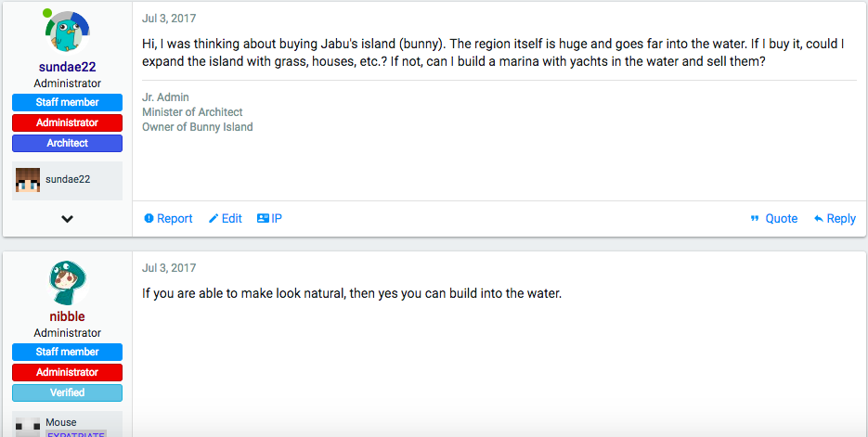This screenshot has width=868, height=437.
Task: Click the Quote marks icon
Action: 755,219
